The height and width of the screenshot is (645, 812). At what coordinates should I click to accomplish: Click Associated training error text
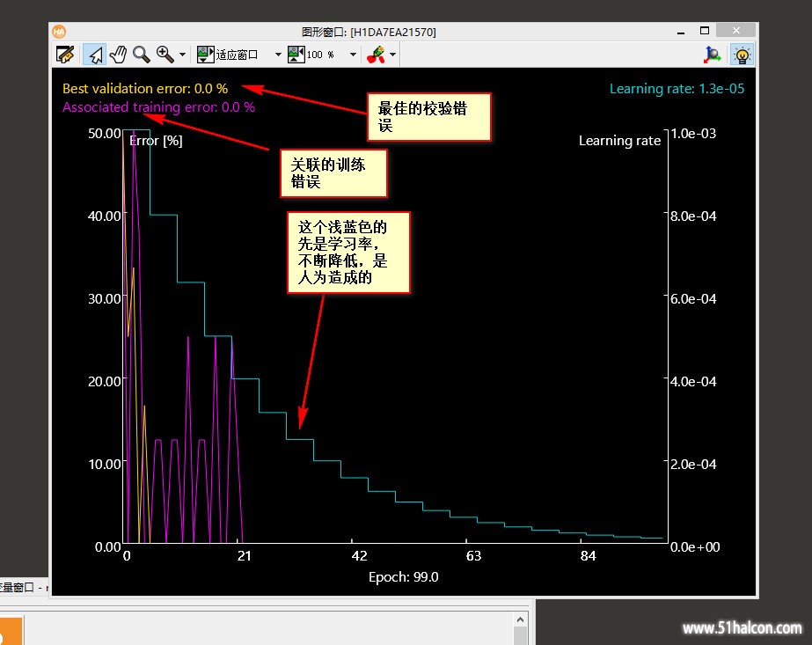pyautogui.click(x=158, y=107)
